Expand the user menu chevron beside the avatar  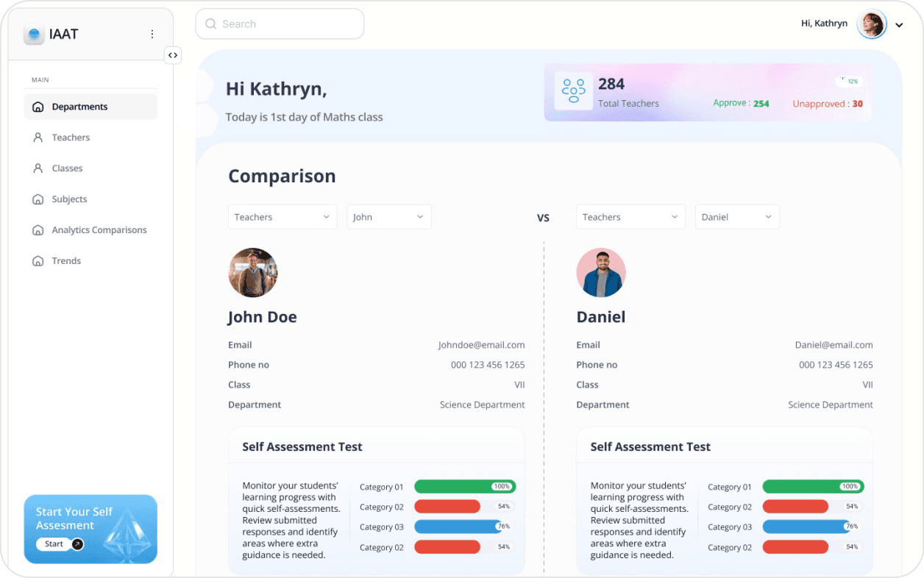(x=899, y=25)
